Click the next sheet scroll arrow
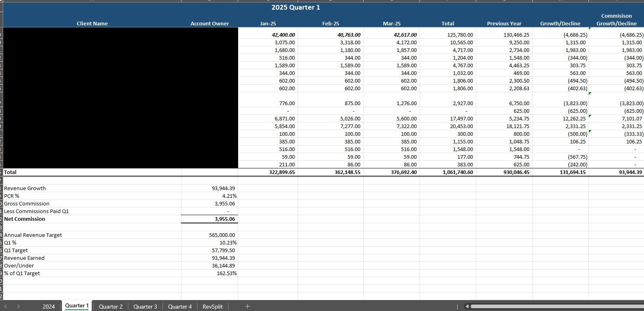644x311 pixels. 19,307
